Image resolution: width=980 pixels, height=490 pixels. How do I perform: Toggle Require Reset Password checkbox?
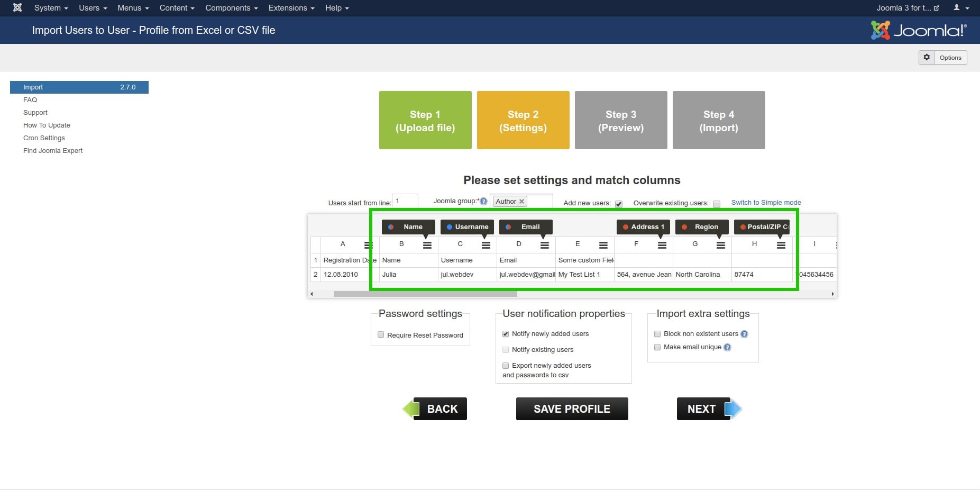click(381, 335)
